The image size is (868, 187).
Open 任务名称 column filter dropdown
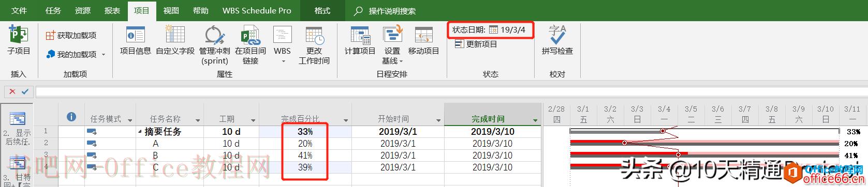pos(198,120)
